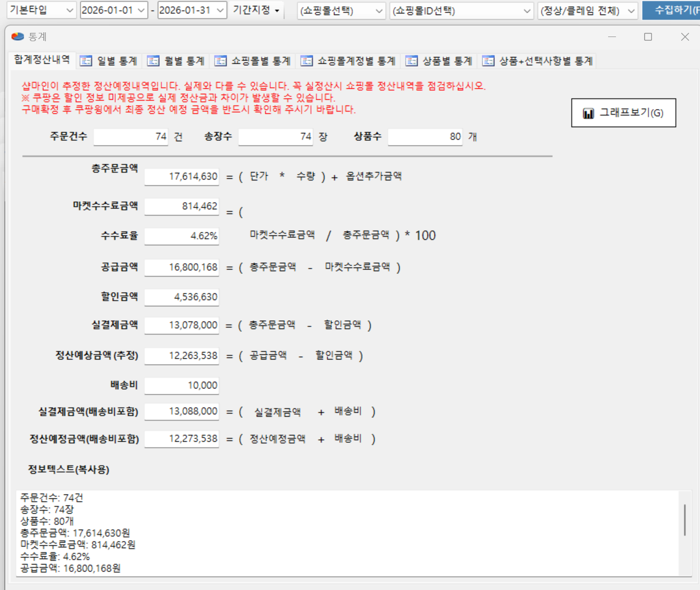
Task: Click the table icon beside 쇼핑몰계정별 통계
Action: [x=306, y=61]
